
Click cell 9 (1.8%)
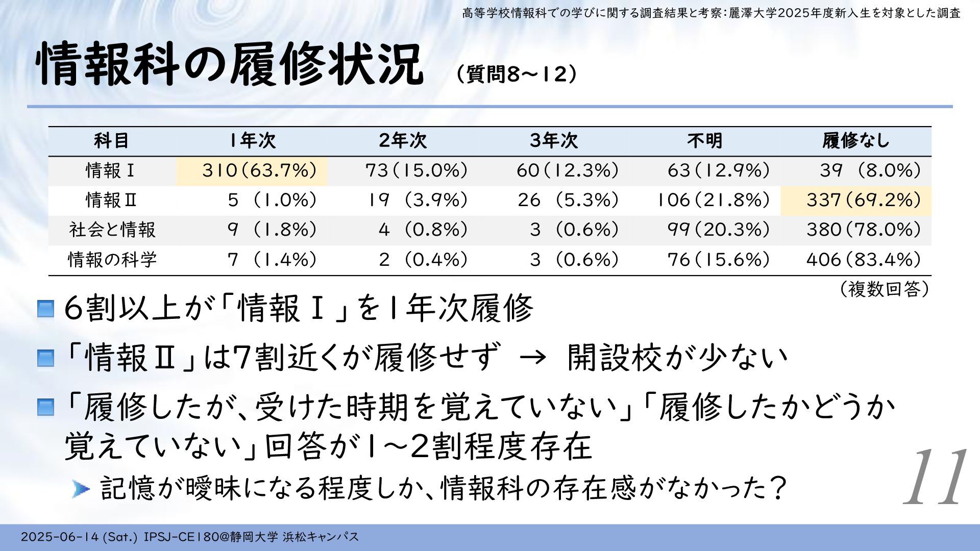pos(272,230)
